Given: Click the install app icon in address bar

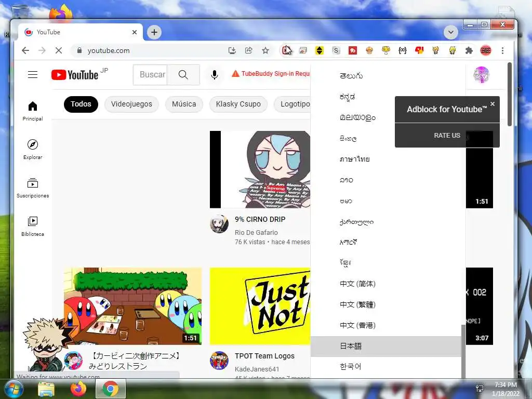Looking at the screenshot, I should pyautogui.click(x=232, y=50).
